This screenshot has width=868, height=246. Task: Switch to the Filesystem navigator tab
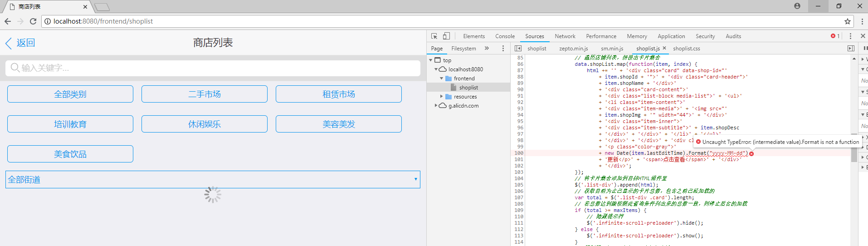click(x=463, y=49)
